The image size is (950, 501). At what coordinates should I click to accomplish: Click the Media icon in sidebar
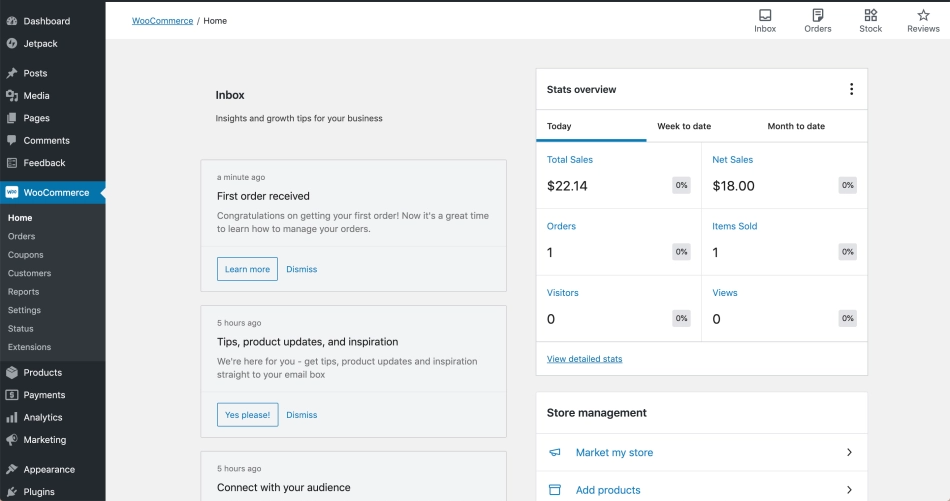(x=12, y=96)
